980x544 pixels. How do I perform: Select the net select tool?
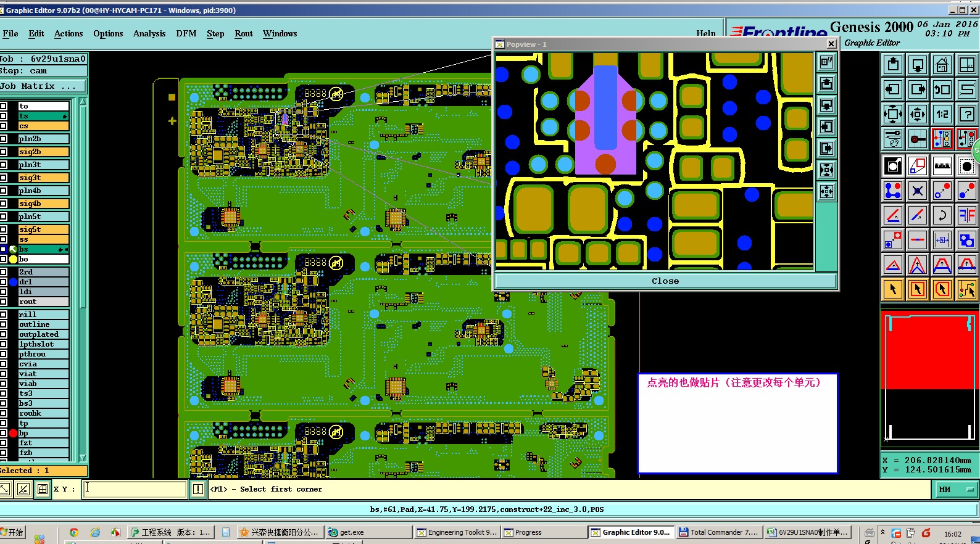tap(967, 289)
